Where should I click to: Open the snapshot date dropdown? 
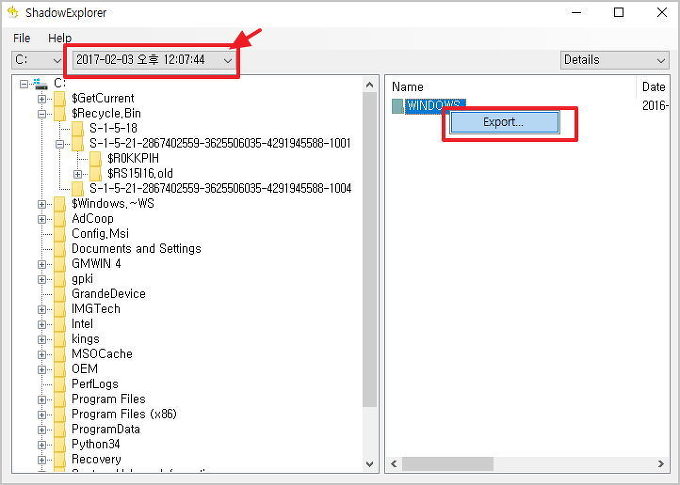[229, 60]
